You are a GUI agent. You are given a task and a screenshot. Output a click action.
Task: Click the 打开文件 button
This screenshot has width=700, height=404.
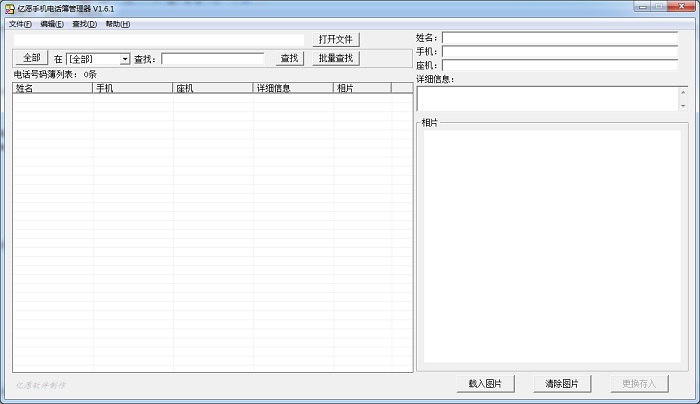(335, 40)
